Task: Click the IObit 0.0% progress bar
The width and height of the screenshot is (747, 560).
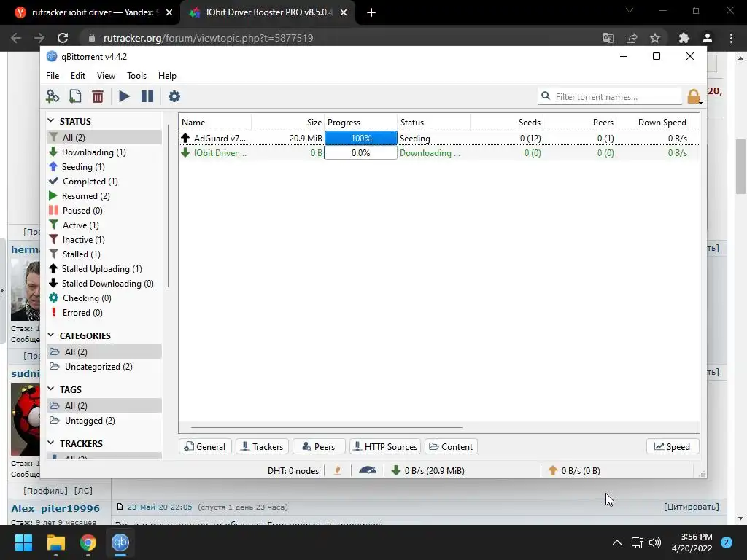Action: point(361,153)
